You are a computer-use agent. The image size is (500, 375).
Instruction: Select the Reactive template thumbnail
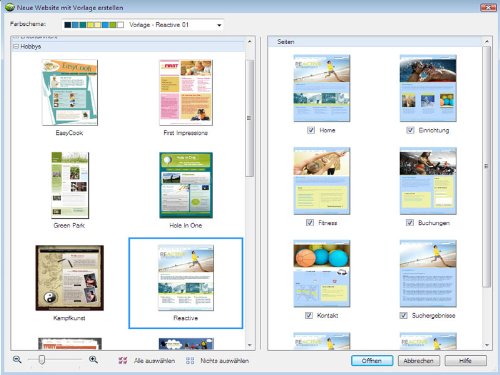tap(186, 278)
